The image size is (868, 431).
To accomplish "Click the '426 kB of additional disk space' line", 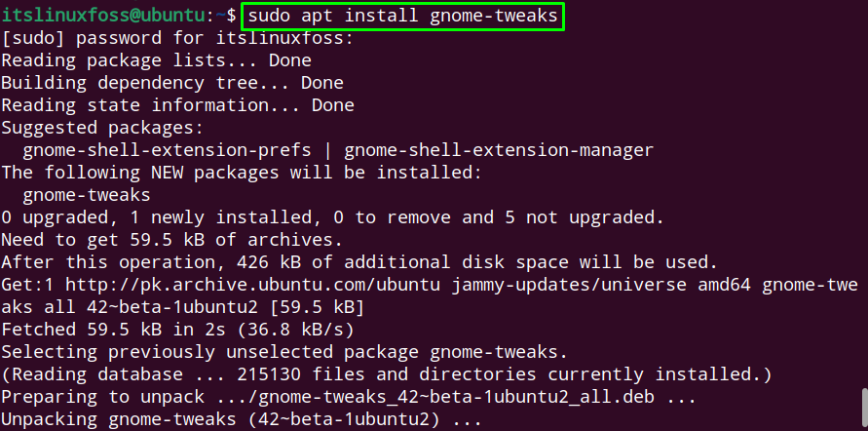I will coord(359,262).
